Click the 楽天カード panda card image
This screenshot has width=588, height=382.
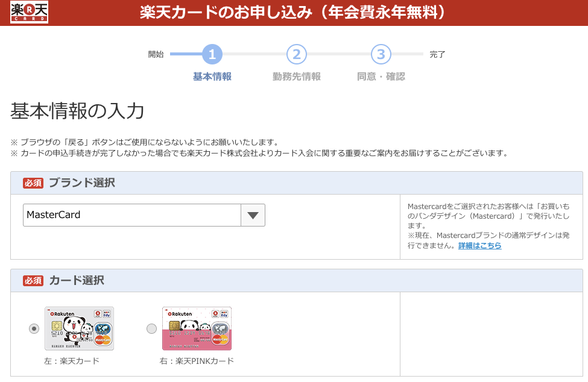(79, 328)
